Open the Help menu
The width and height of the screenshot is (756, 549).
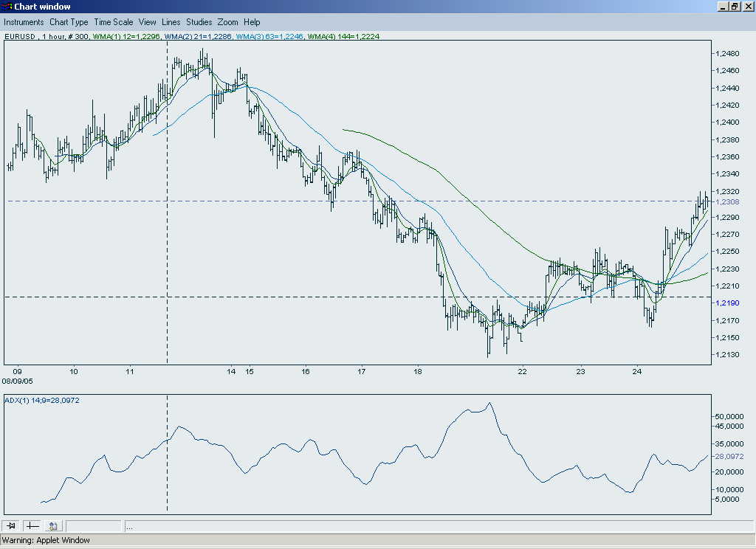click(x=252, y=22)
